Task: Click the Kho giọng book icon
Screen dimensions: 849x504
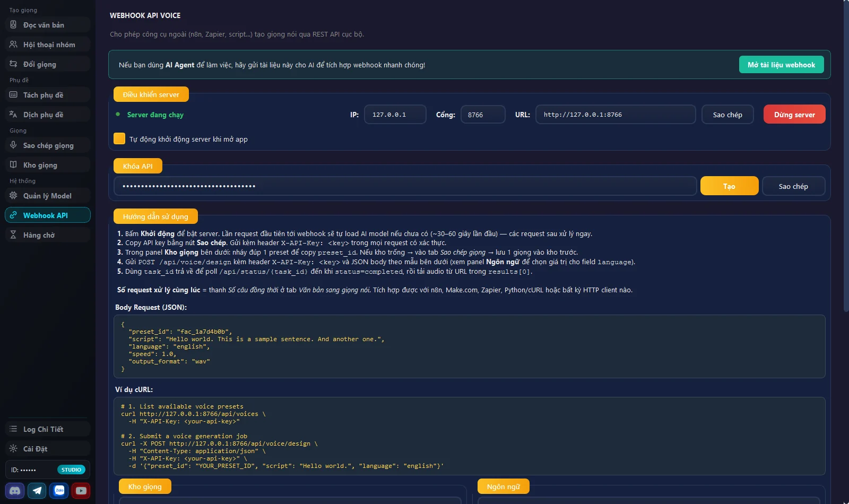Action: (x=13, y=165)
